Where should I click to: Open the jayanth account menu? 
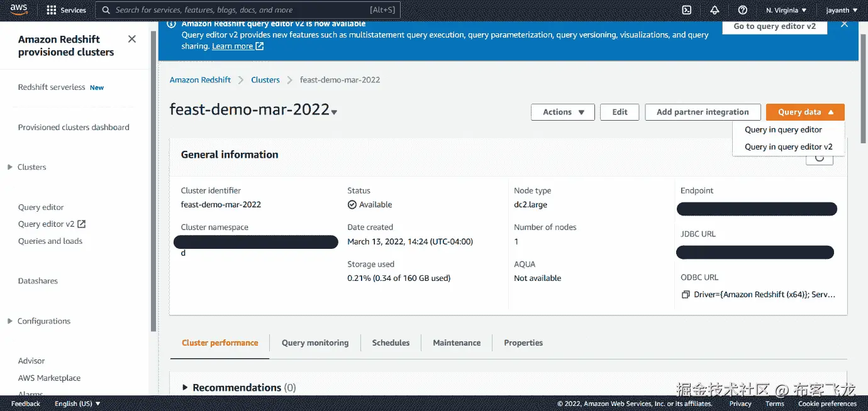pyautogui.click(x=842, y=11)
